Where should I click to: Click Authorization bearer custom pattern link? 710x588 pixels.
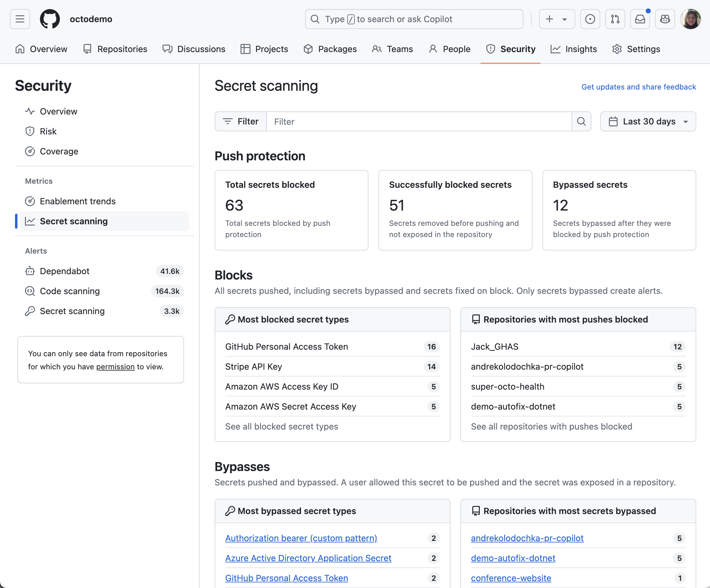click(301, 538)
